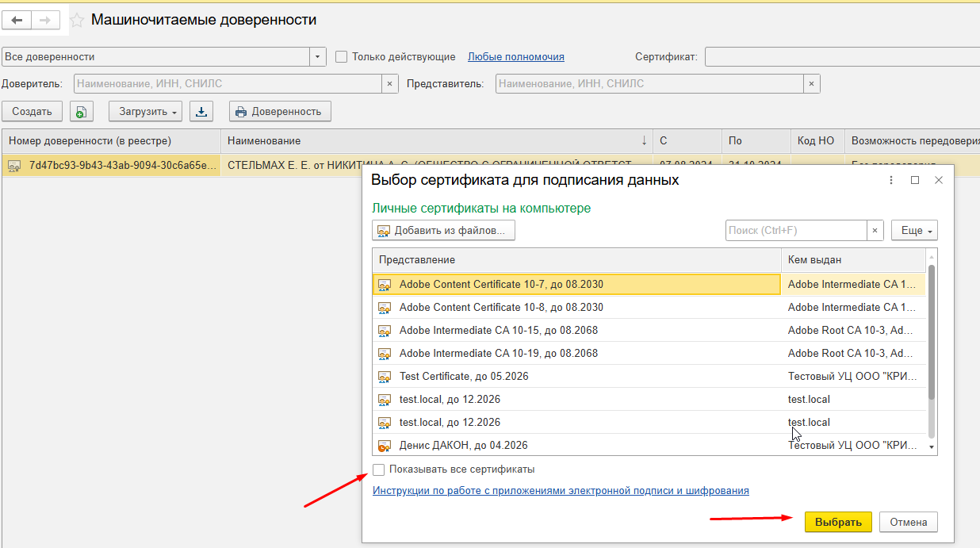Open the Еще dropdown menu
This screenshot has width=980, height=548.
pyautogui.click(x=915, y=231)
